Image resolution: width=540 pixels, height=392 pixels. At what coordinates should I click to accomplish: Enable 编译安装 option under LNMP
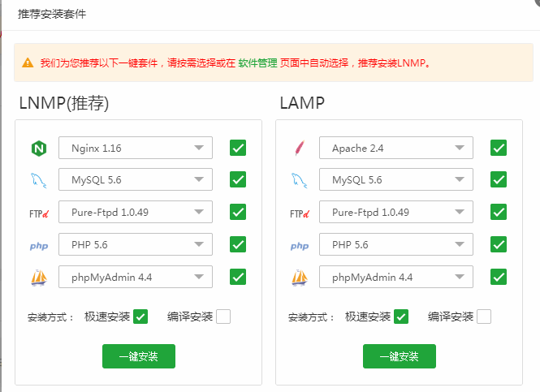tap(223, 317)
